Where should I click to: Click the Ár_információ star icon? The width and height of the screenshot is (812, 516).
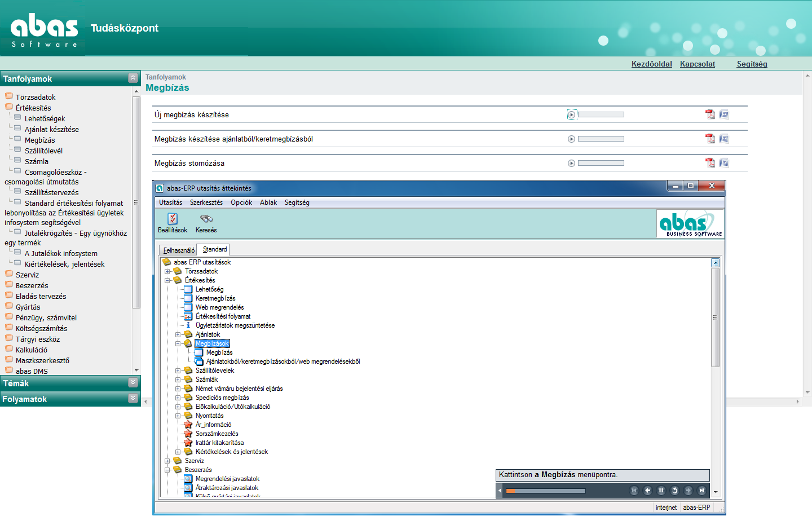point(188,425)
